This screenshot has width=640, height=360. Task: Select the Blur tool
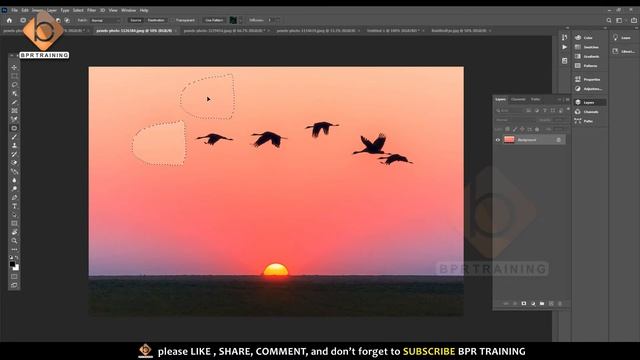(14, 180)
